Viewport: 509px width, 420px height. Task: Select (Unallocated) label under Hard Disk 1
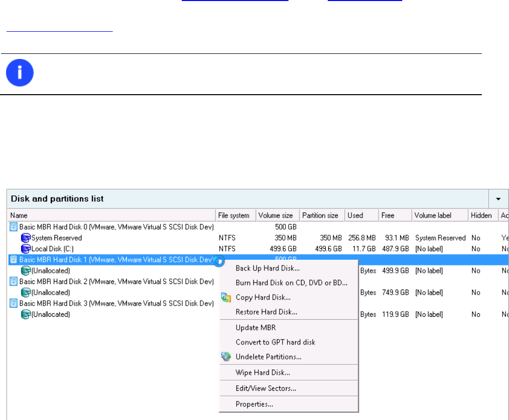click(x=51, y=270)
